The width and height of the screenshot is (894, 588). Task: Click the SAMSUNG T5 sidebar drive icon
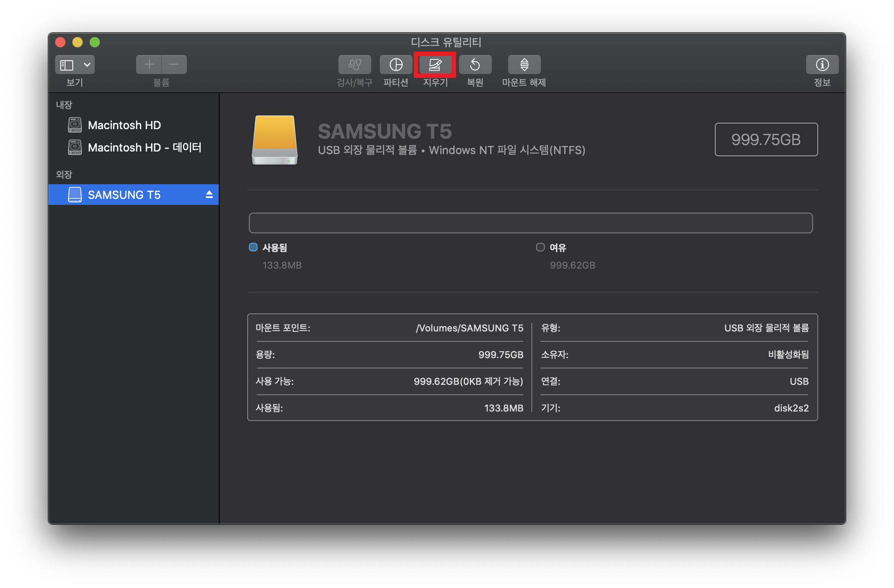[75, 195]
